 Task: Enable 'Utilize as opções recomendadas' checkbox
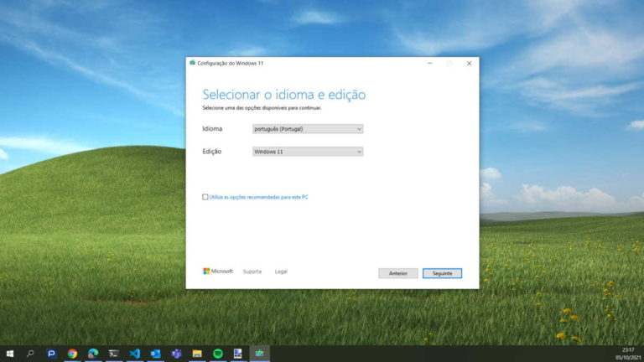pyautogui.click(x=205, y=197)
